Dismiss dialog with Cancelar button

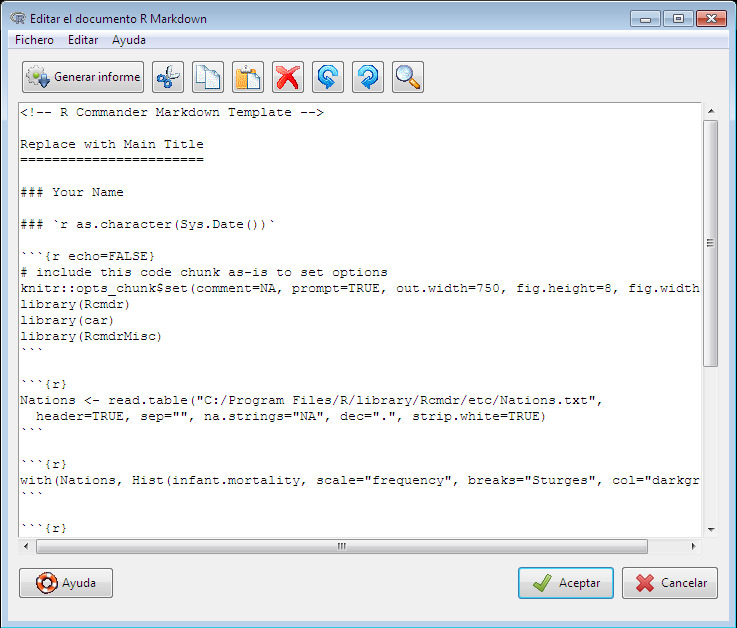coord(670,583)
